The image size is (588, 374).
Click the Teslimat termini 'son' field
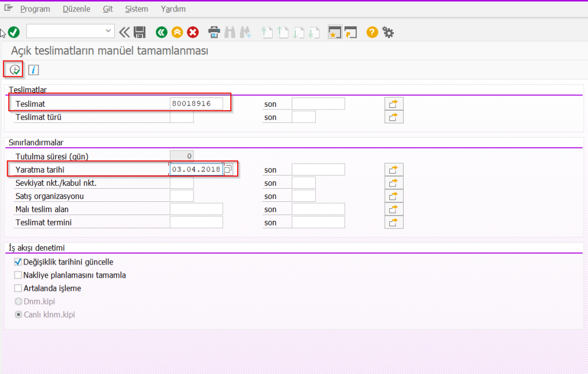pyautogui.click(x=318, y=222)
